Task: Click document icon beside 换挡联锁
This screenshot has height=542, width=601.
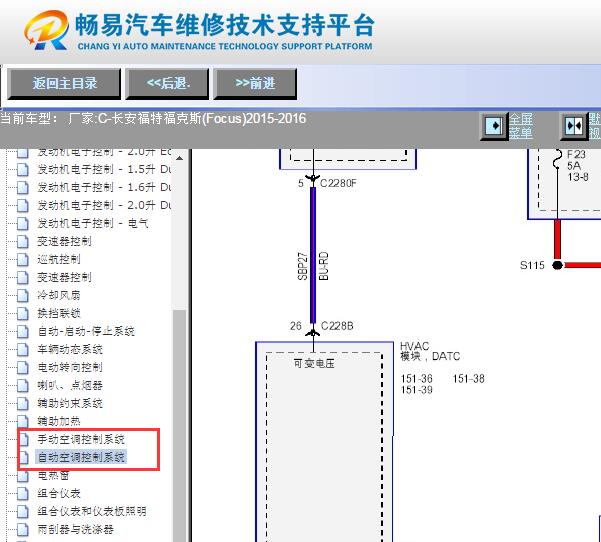Action: click(x=23, y=314)
